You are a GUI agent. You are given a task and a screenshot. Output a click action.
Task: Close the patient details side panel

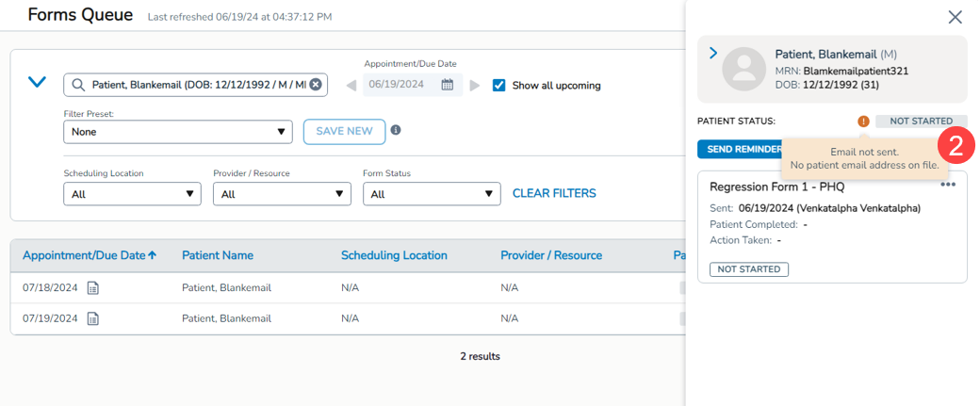click(x=955, y=17)
